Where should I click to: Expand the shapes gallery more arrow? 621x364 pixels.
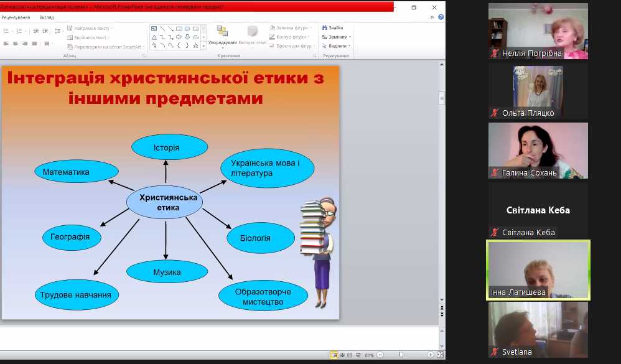click(203, 46)
